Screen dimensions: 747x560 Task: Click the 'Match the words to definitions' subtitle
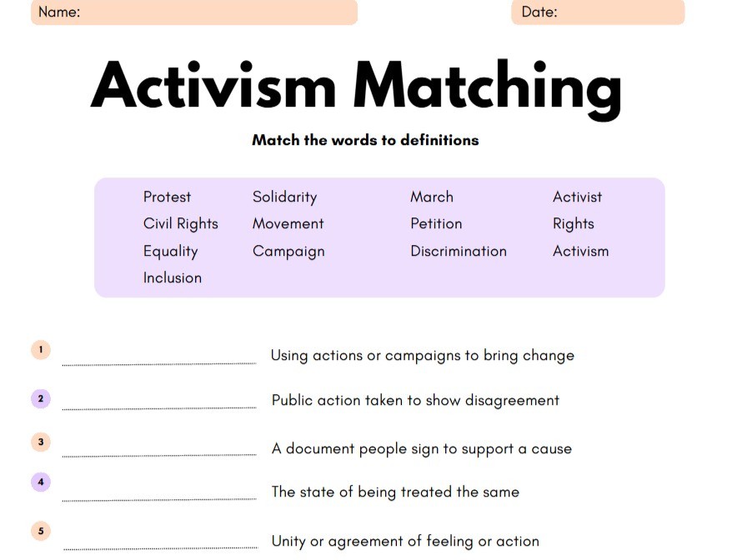coord(365,140)
